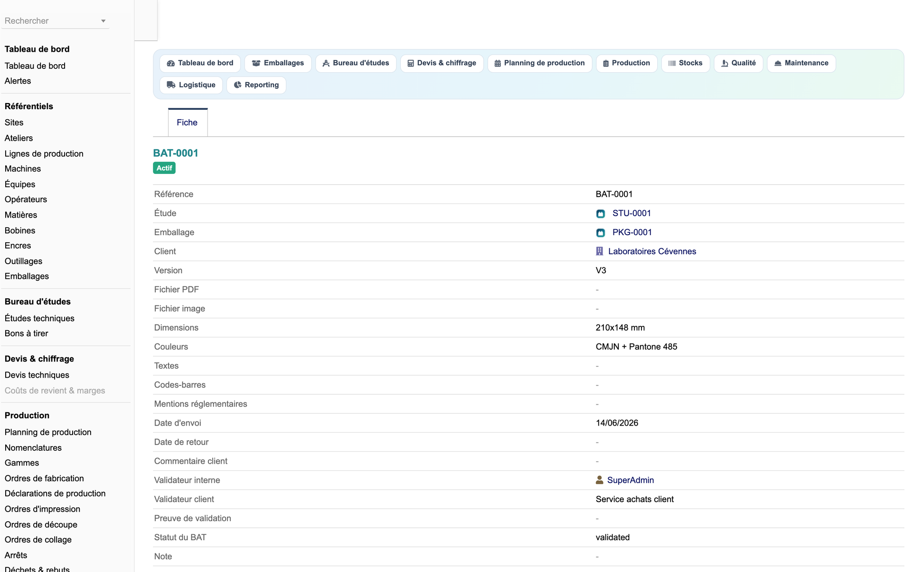Click the icon next to PKG-0001
Screen dimensions: 924x572
(x=601, y=233)
